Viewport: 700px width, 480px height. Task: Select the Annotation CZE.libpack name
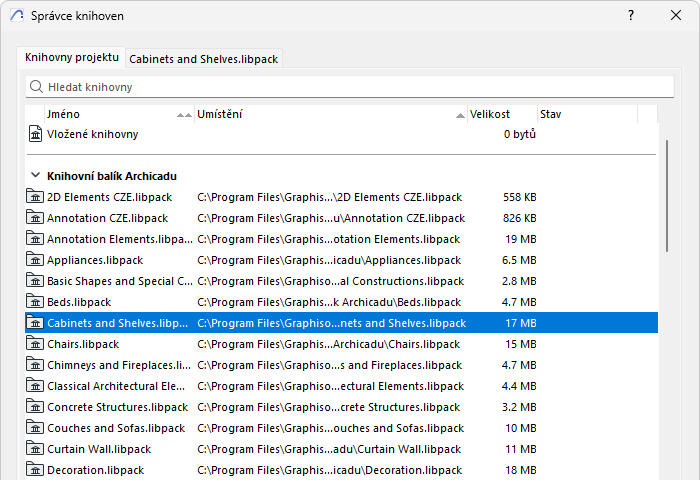108,218
